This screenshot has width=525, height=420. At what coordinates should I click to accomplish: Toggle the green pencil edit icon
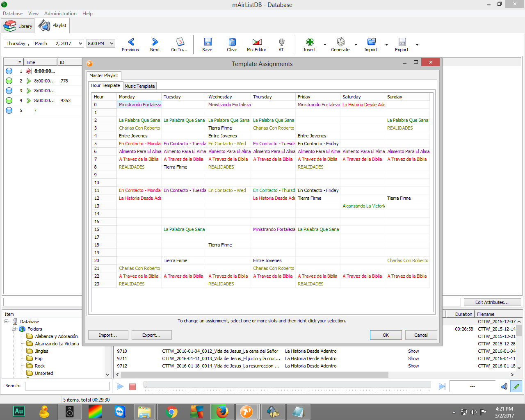[x=516, y=386]
